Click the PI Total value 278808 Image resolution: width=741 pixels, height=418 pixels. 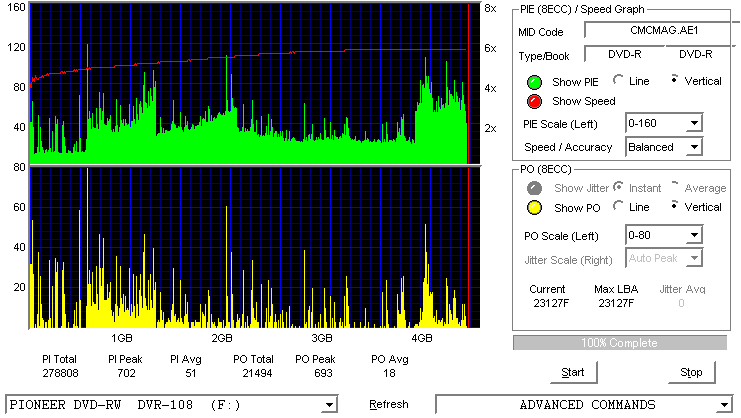[60, 374]
